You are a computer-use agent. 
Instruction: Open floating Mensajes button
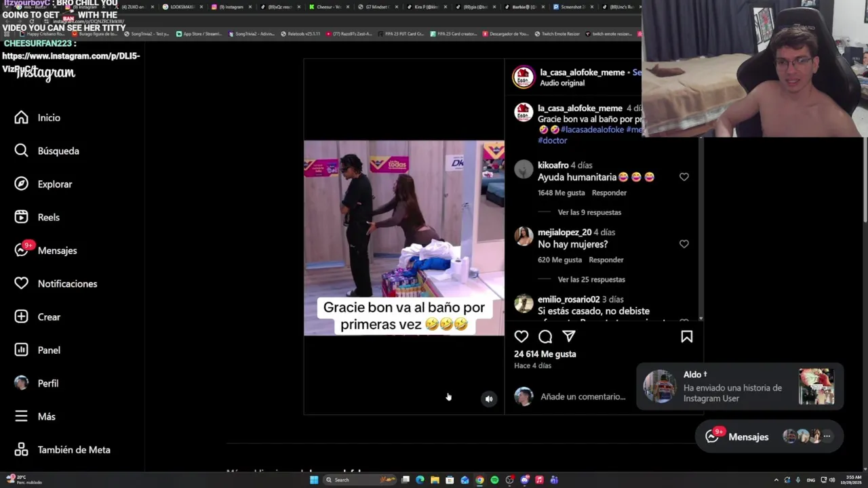[769, 436]
